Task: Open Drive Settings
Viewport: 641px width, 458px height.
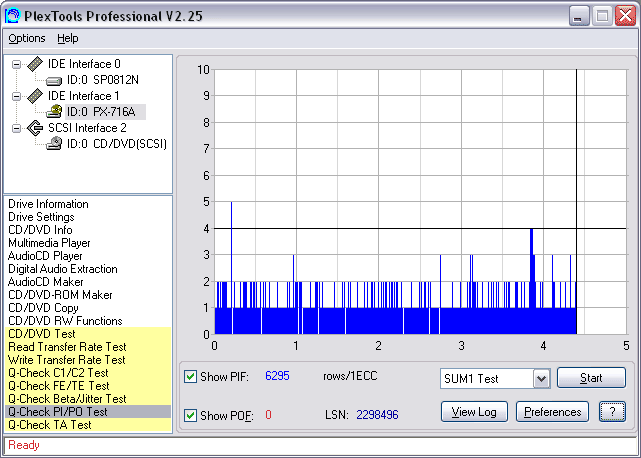Action: [41, 217]
